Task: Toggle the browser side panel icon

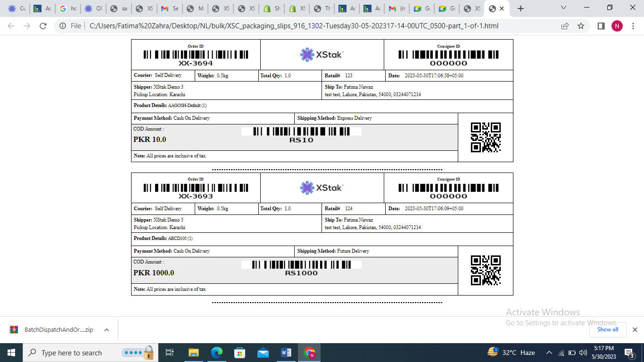Action: click(601, 26)
